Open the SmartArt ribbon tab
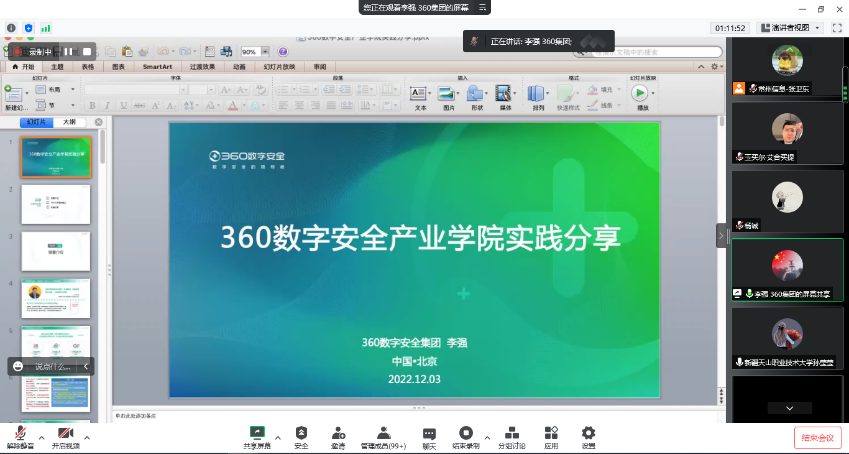The height and width of the screenshot is (454, 849). [x=158, y=67]
